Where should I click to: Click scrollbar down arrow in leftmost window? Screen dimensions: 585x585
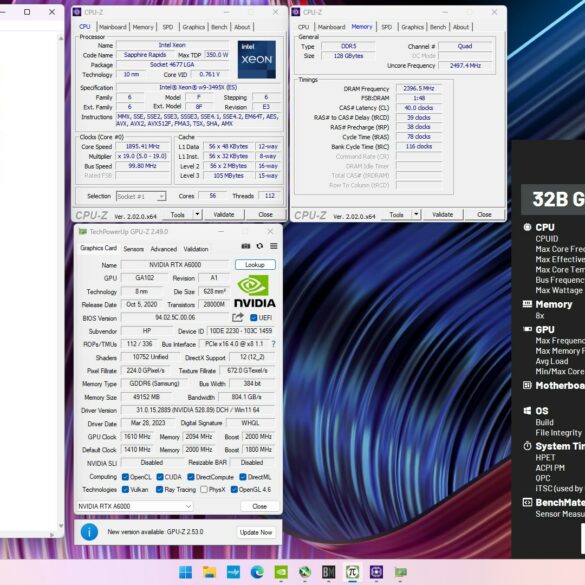click(61, 526)
